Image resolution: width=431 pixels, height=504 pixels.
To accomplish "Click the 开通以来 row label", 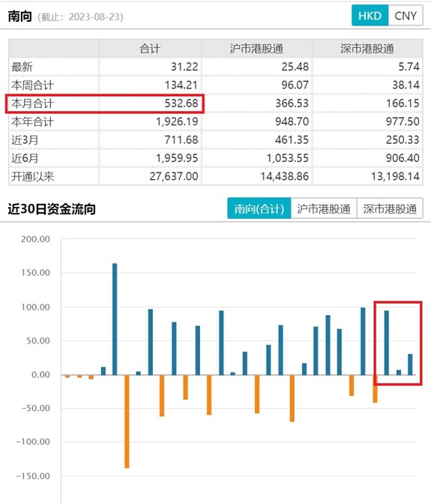I will (x=32, y=176).
